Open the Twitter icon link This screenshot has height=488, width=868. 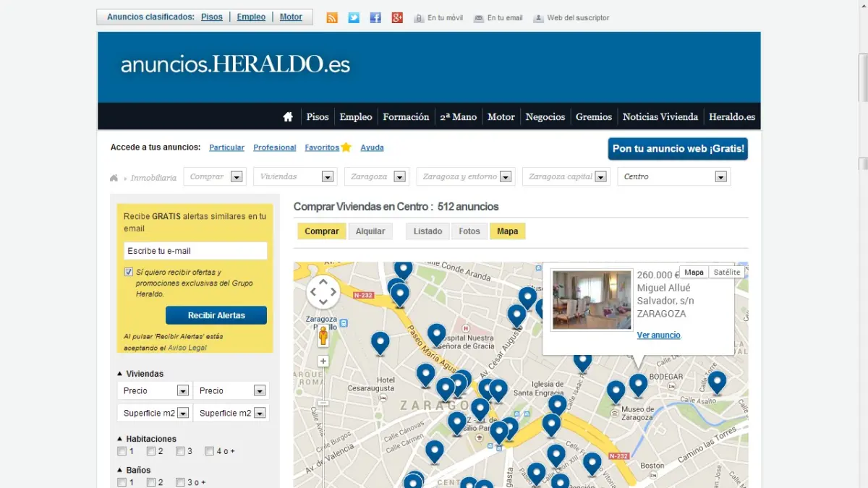point(354,17)
